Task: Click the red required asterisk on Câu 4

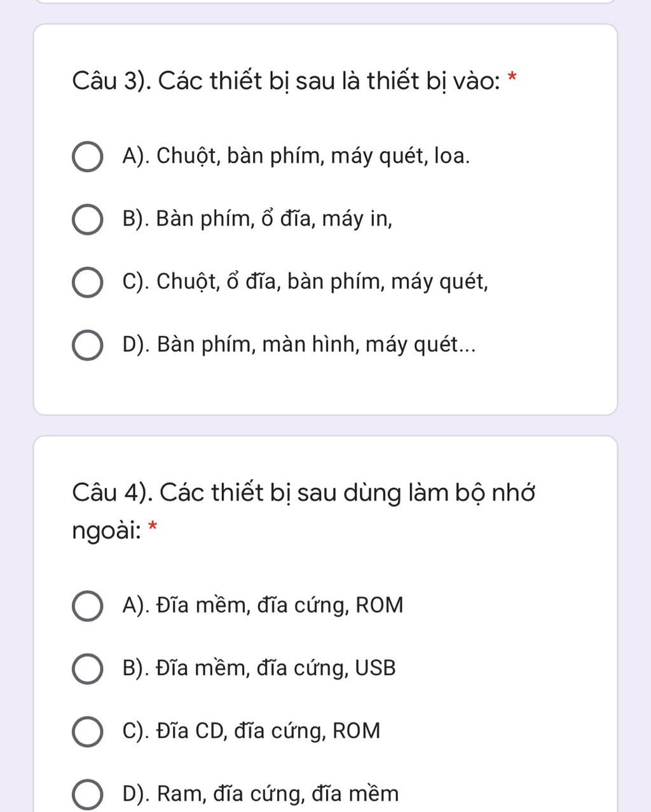Action: coord(153,527)
